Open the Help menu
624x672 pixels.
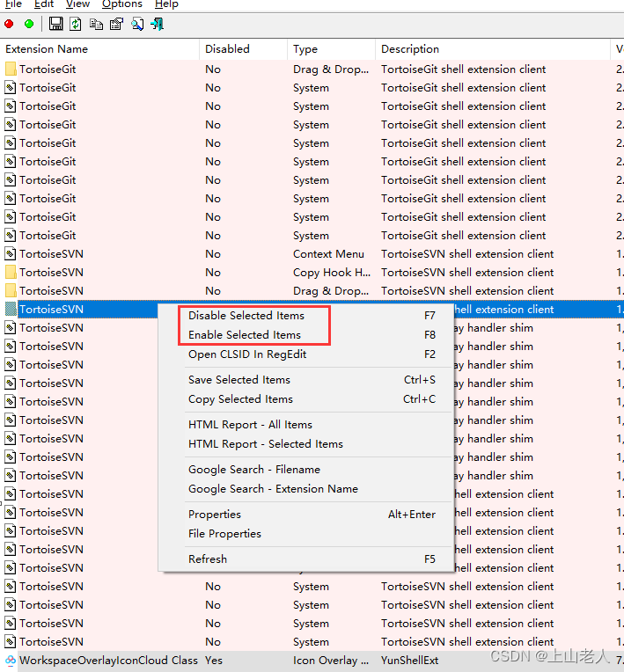point(166,4)
